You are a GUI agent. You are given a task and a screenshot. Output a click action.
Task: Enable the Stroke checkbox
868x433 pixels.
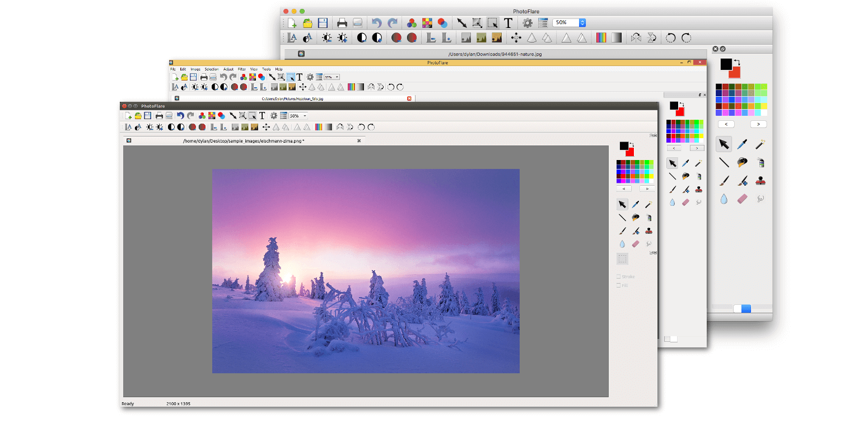(619, 276)
